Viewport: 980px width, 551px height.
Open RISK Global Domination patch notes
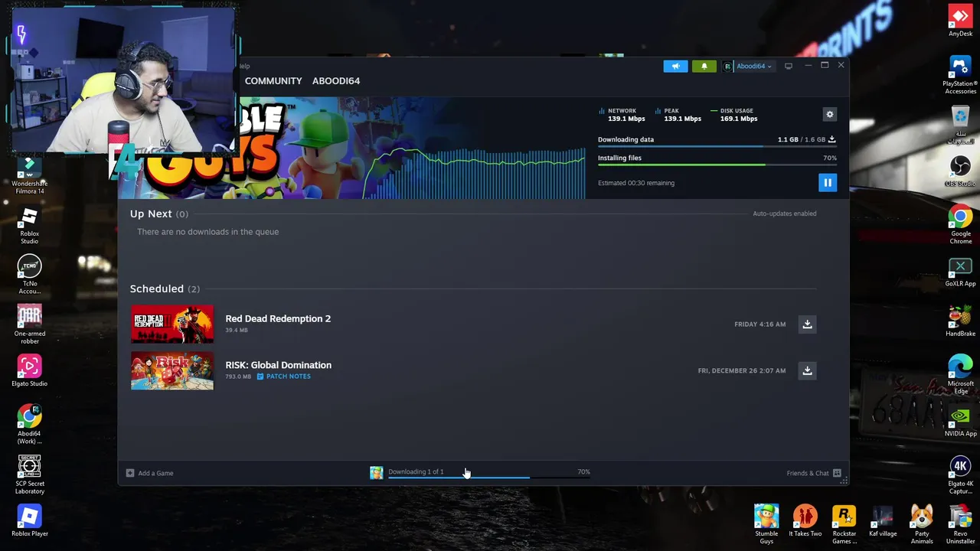[x=283, y=377]
